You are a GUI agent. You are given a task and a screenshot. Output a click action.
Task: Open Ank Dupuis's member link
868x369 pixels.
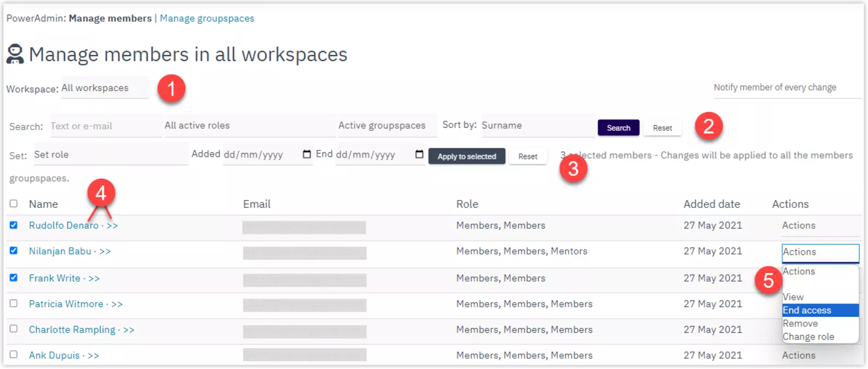coord(54,355)
